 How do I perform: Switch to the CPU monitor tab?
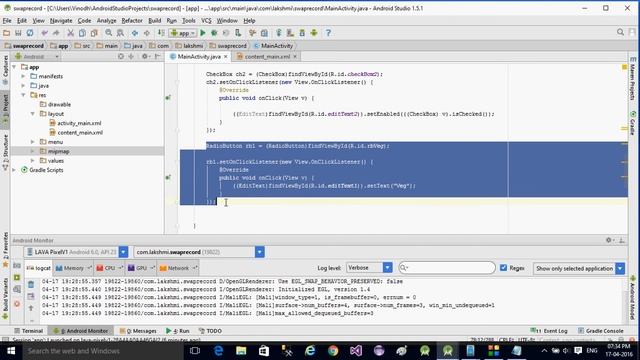tap(109, 268)
